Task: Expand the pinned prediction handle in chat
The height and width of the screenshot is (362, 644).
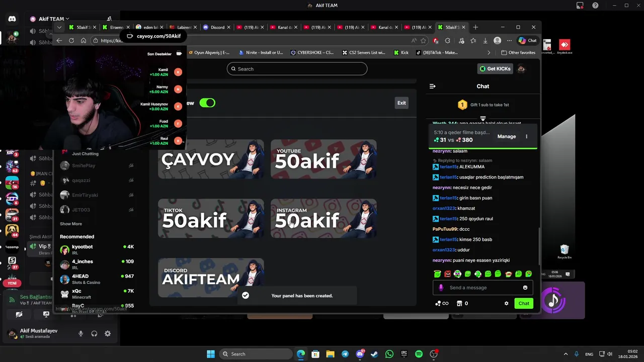Action: click(482, 119)
